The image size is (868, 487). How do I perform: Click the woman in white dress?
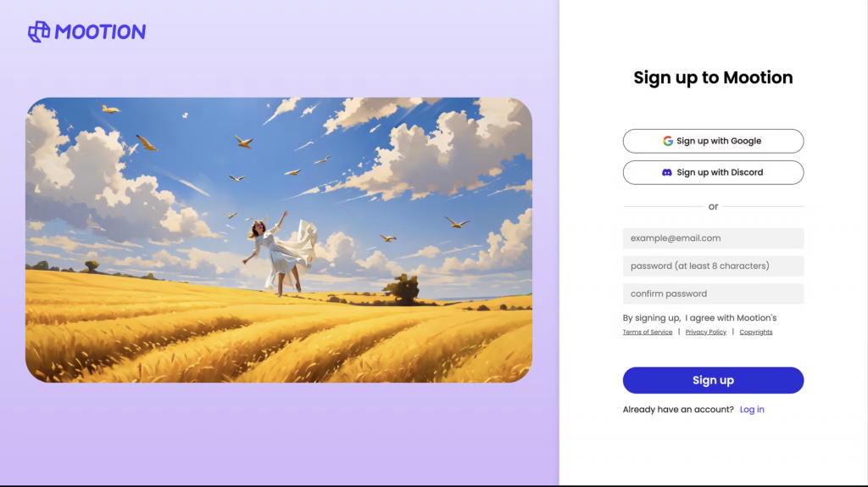point(281,252)
